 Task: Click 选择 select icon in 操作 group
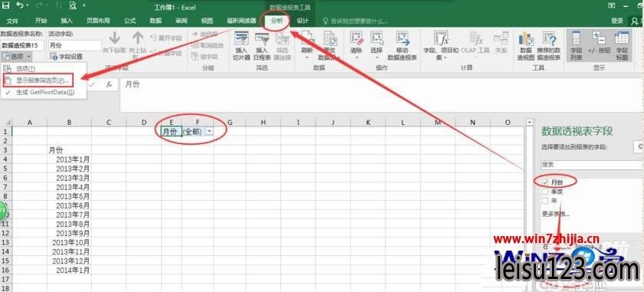point(376,38)
